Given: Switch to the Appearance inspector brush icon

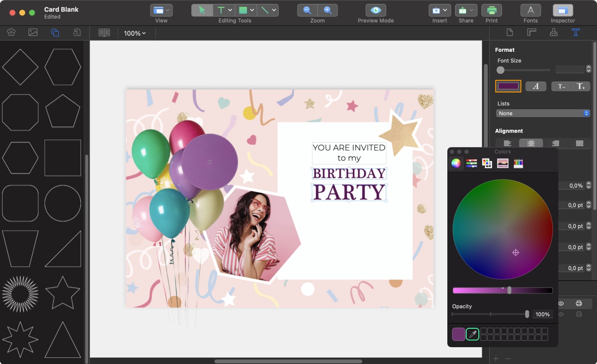Looking at the screenshot, I should point(554,32).
